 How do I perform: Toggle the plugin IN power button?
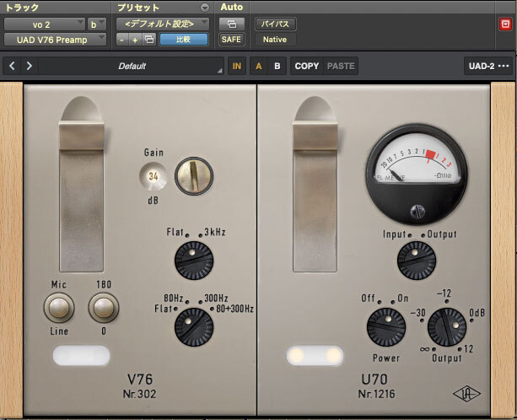[237, 66]
